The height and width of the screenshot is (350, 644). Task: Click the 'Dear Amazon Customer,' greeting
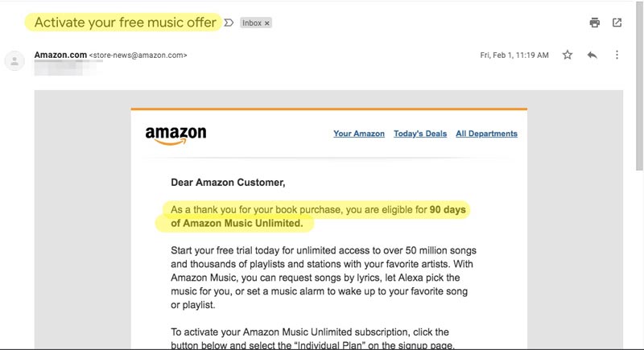(x=228, y=183)
